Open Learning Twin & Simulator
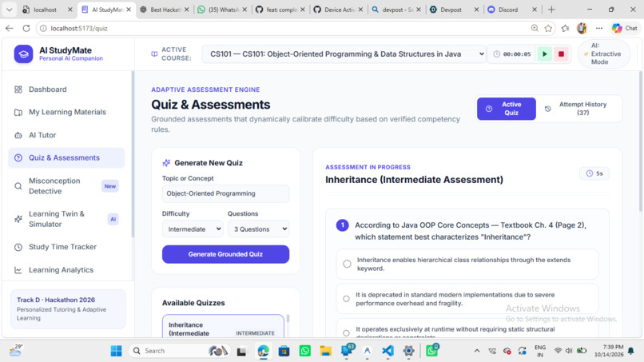The height and width of the screenshot is (362, 644). [x=66, y=219]
